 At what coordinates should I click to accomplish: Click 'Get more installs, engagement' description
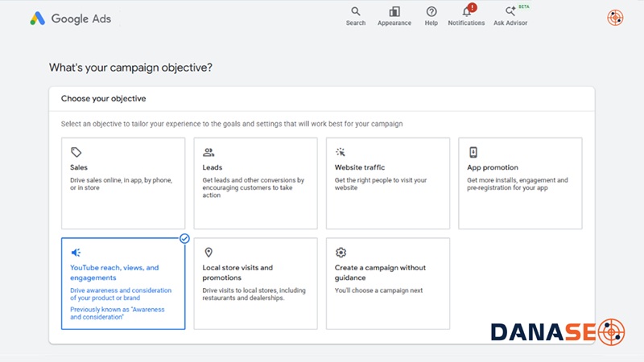(517, 184)
